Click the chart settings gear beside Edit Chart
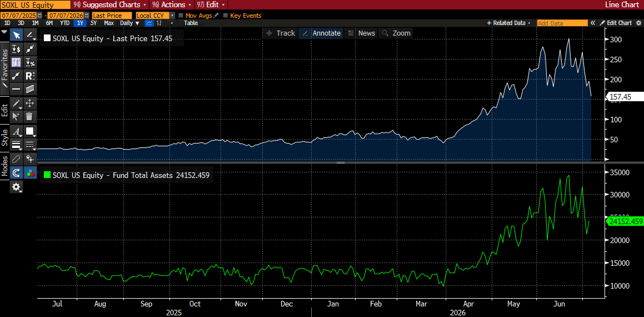Screen dimensions: 644x317 [x=638, y=23]
